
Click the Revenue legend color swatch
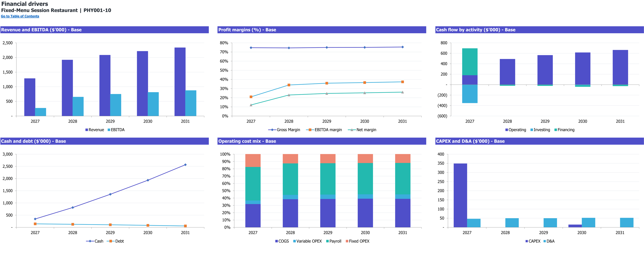click(x=87, y=130)
